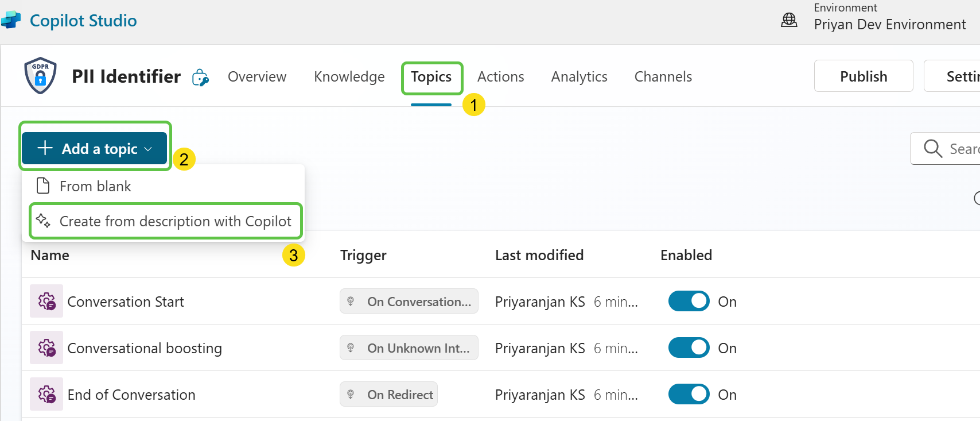980x421 pixels.
Task: Open the Conversation Start topic
Action: pyautogui.click(x=126, y=302)
